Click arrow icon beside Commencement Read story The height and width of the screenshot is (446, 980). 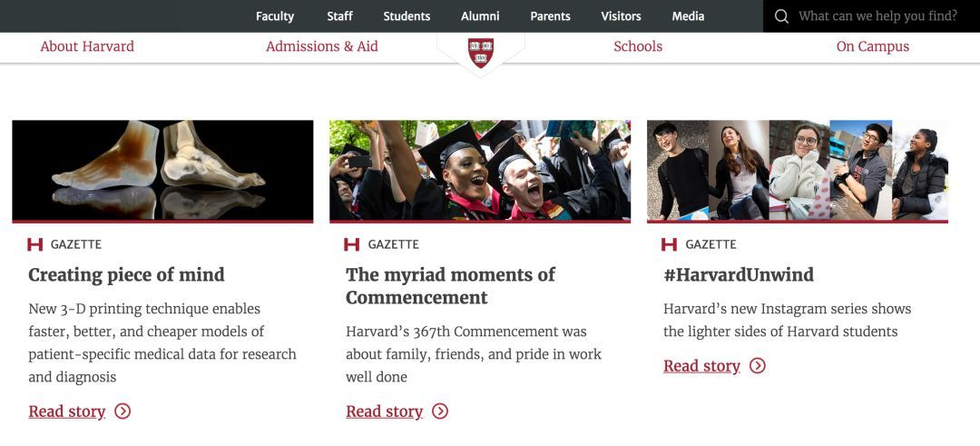(440, 411)
